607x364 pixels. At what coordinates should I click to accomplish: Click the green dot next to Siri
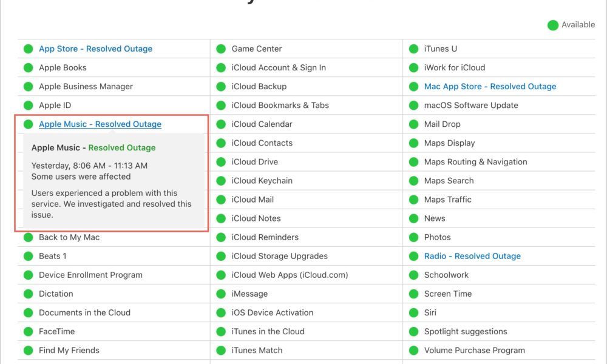[413, 312]
